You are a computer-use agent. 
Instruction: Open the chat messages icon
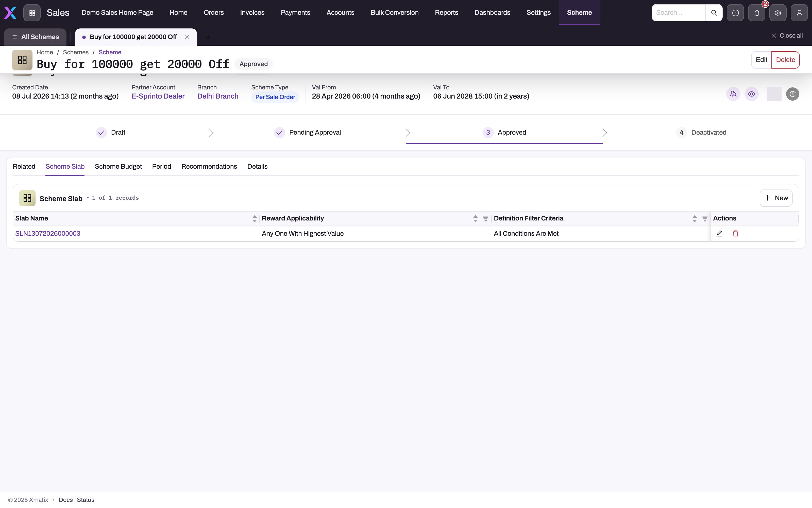click(735, 13)
